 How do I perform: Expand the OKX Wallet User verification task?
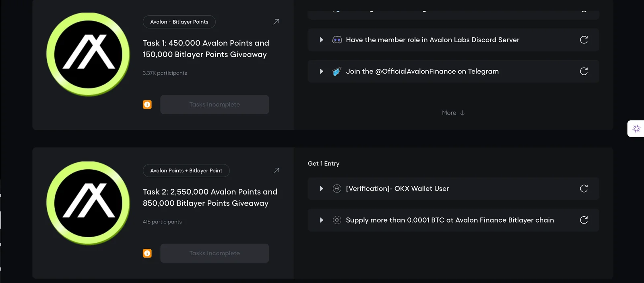322,189
